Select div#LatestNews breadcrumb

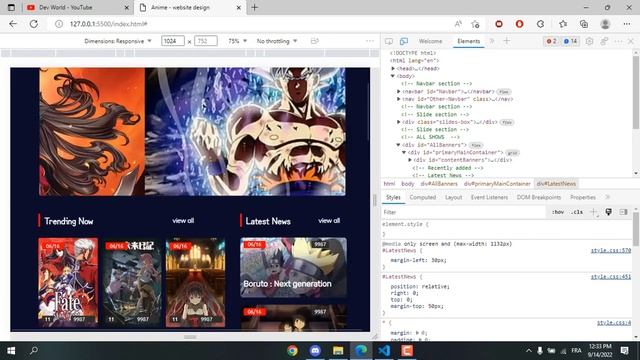click(556, 184)
